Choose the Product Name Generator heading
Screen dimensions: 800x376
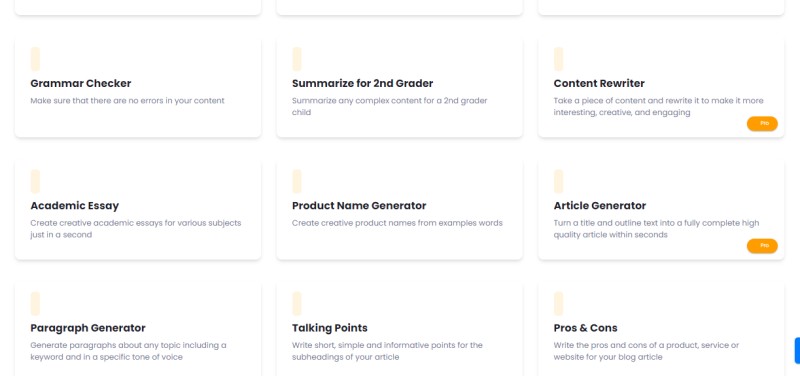[359, 206]
